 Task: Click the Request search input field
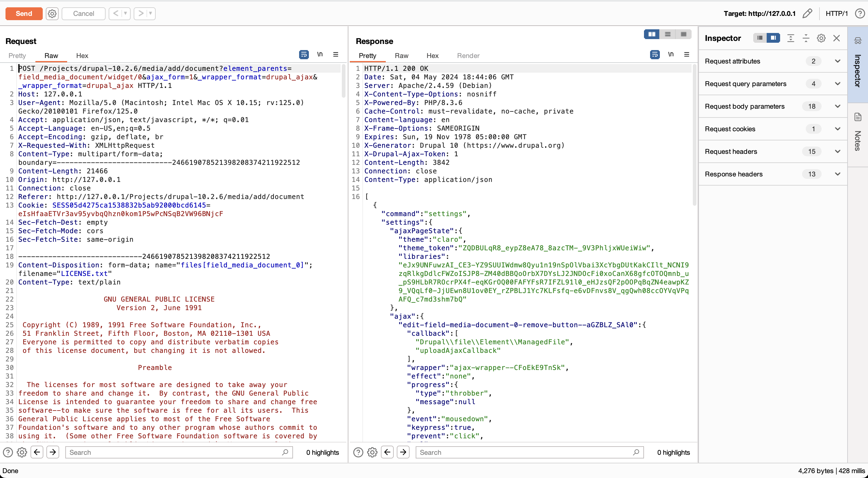click(175, 452)
